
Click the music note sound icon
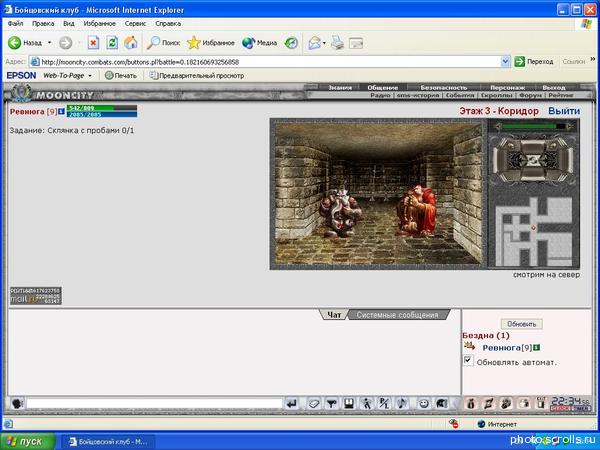coord(402,404)
